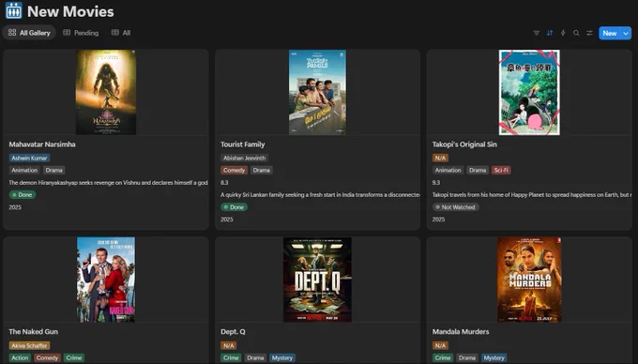Click The Naked Gun title
638x364 pixels.
(x=34, y=332)
